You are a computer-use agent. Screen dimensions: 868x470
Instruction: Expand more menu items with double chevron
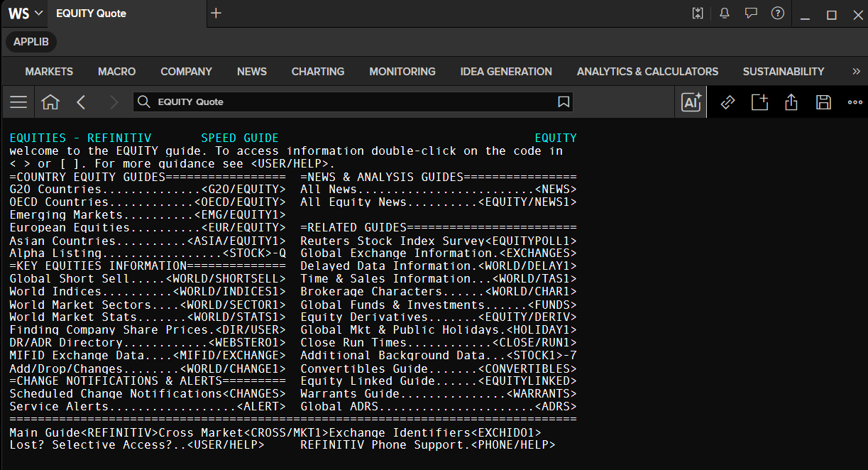pos(856,71)
